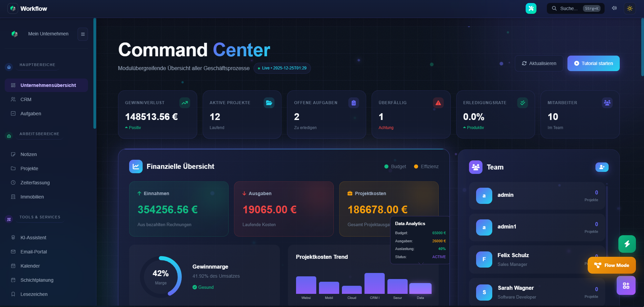Toggle the theme with the sun icon

point(630,8)
